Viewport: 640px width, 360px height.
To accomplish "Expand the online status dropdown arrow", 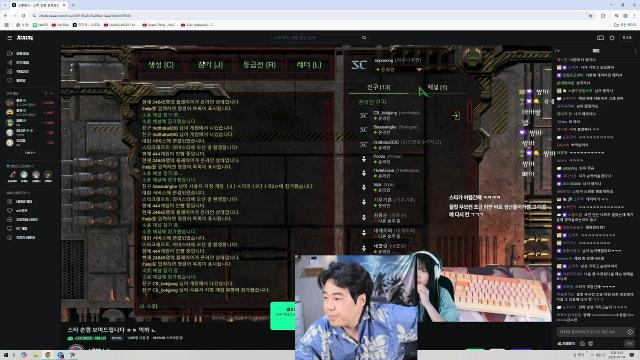I will click(x=419, y=70).
